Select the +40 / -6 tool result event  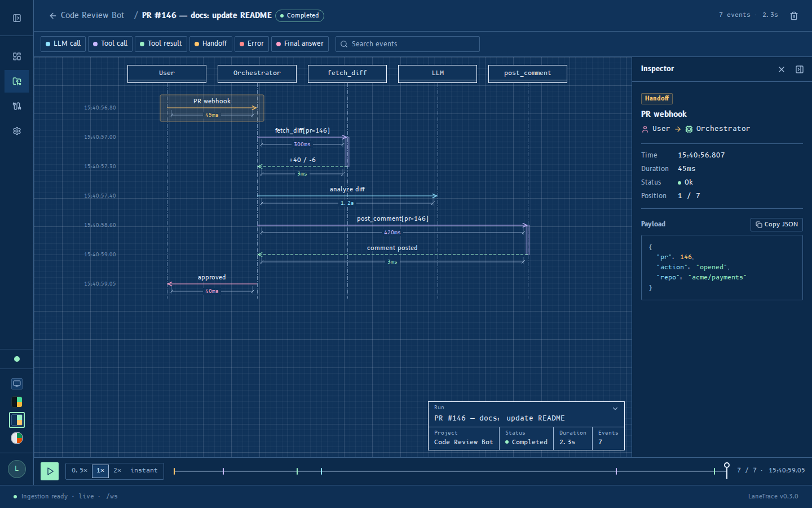click(302, 167)
